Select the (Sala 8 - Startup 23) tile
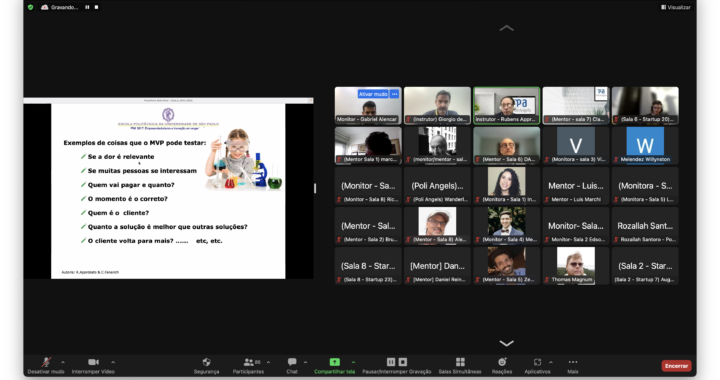Image resolution: width=720 pixels, height=380 pixels. point(368,266)
